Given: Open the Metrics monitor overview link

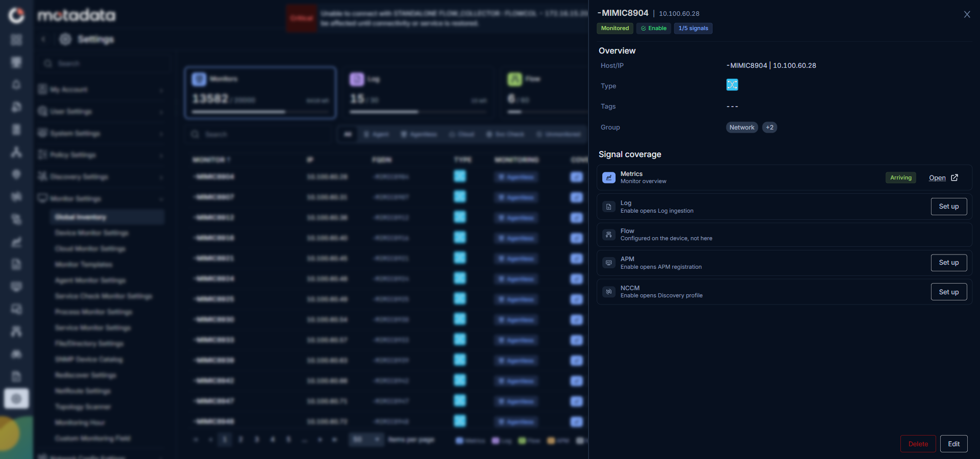Looking at the screenshot, I should [x=937, y=177].
